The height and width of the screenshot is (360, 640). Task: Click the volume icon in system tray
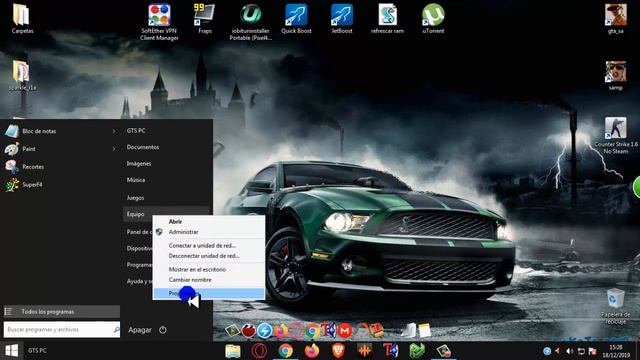pyautogui.click(x=570, y=351)
